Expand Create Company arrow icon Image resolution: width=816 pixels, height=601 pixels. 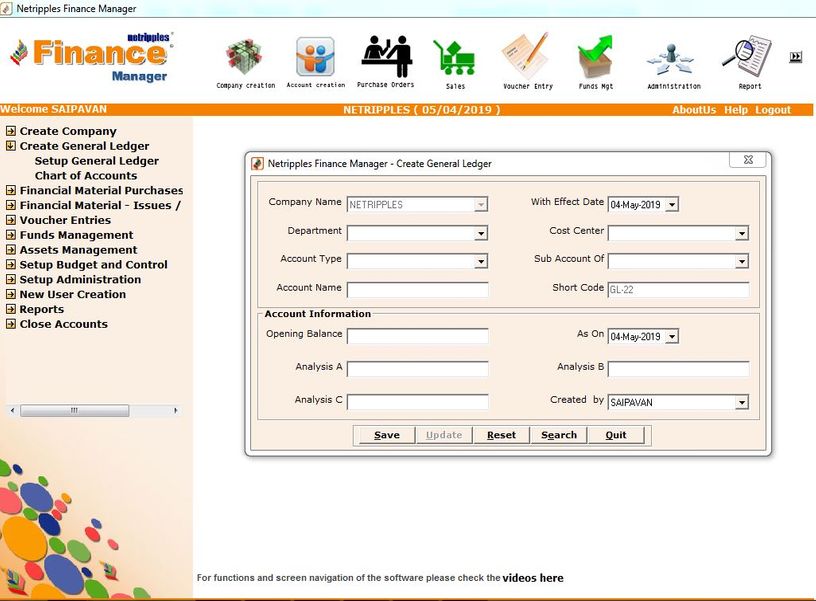pos(10,131)
